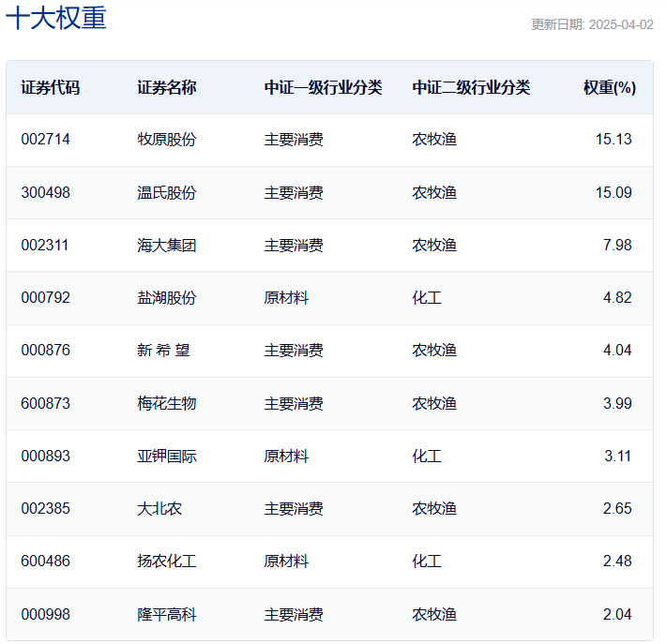
Task: Click the 更新日期 2025-04-02 text
Action: (592, 24)
